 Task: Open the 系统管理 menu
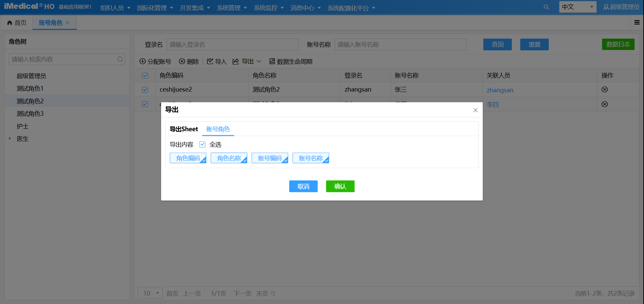[229, 7]
